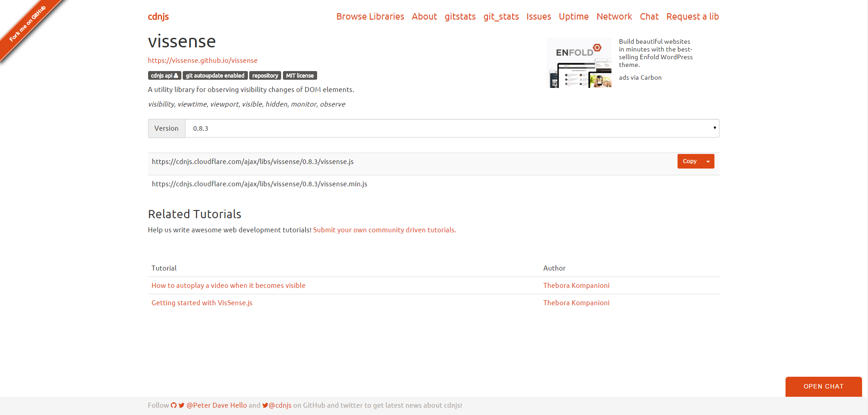Screen dimensions: 868x415
Task: Click the Related Tutorials heading
Action: tap(195, 214)
